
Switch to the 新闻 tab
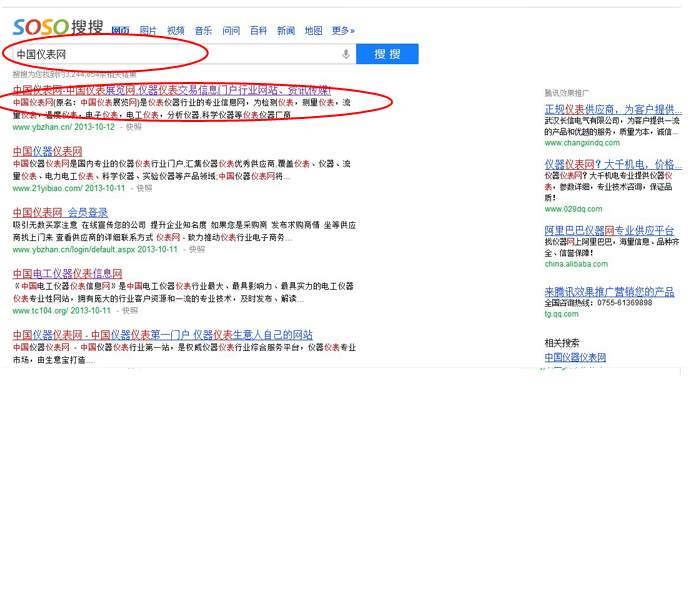point(286,31)
